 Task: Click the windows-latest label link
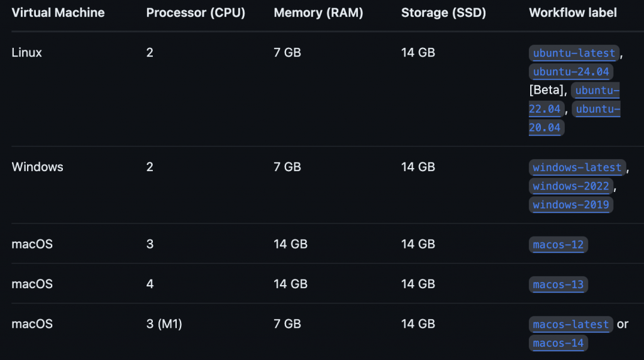click(x=577, y=167)
